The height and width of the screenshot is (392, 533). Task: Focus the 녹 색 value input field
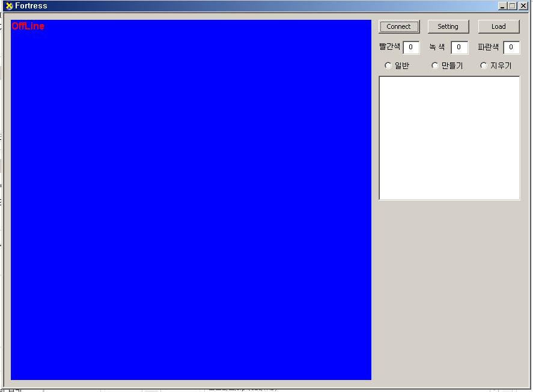tap(459, 47)
